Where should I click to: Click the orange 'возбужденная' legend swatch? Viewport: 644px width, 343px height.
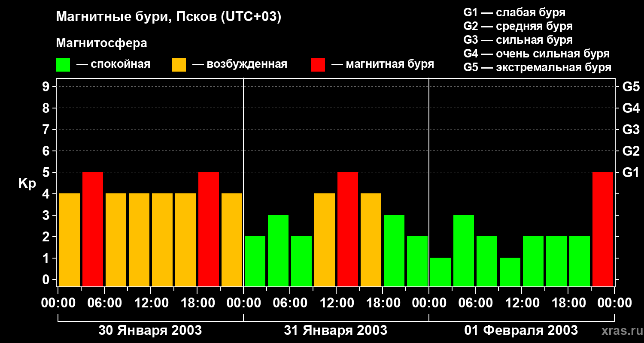(179, 65)
